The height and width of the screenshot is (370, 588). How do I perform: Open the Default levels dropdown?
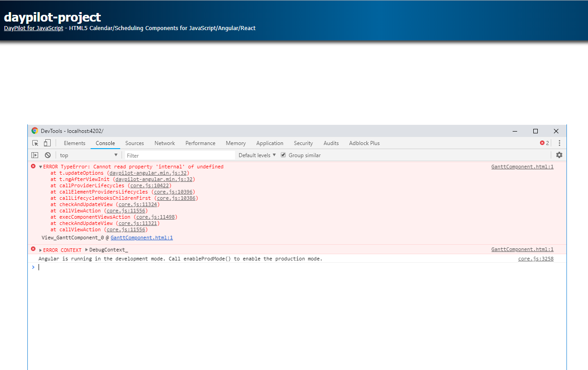coord(257,155)
